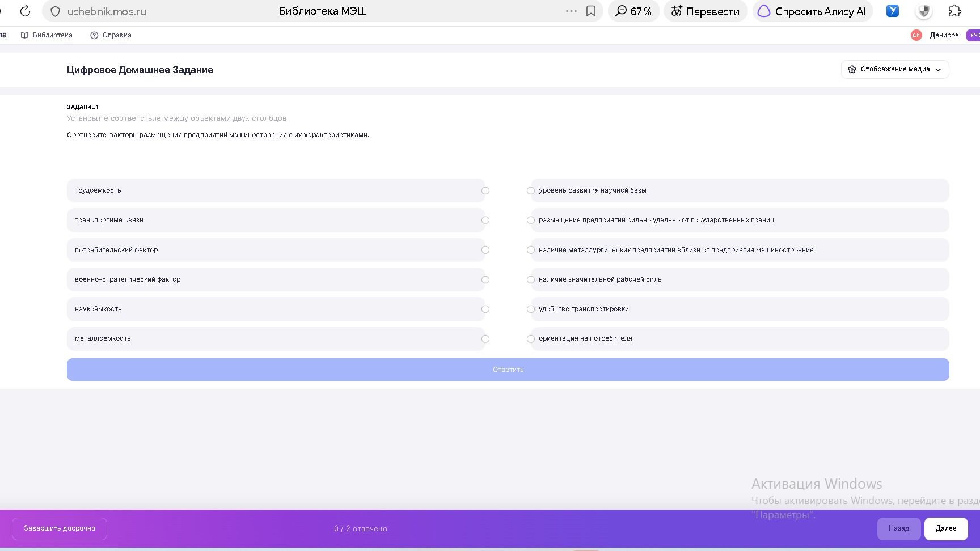Open the browser three-dots page menu
Viewport: 980px width, 551px height.
click(571, 11)
